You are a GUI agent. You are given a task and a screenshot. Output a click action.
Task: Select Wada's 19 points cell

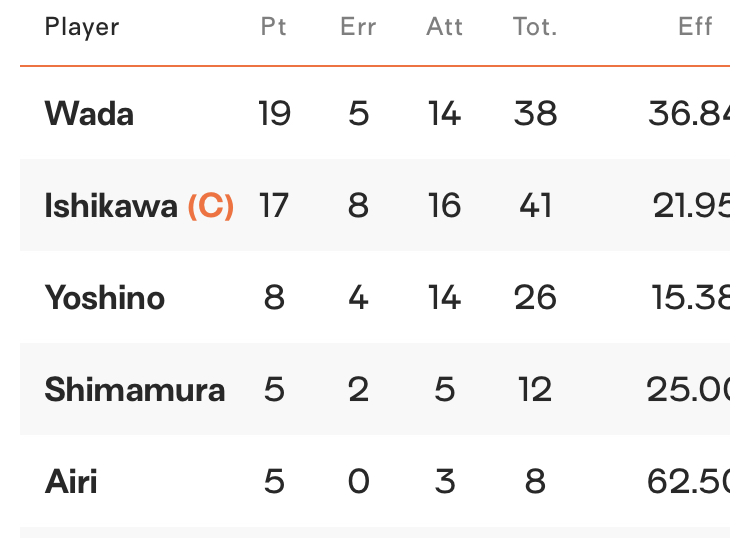click(274, 114)
